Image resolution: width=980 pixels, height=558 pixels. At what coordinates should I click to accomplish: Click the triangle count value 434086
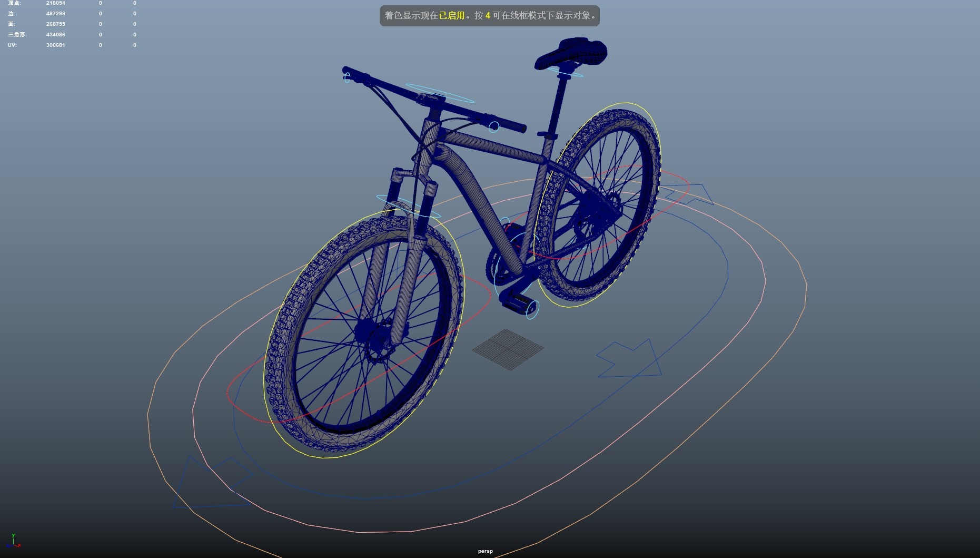pos(55,35)
